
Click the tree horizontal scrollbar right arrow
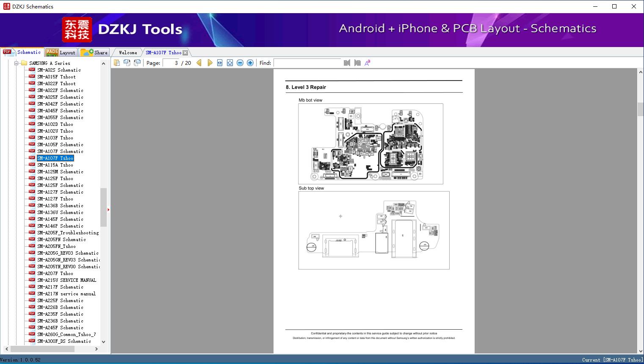(x=97, y=349)
